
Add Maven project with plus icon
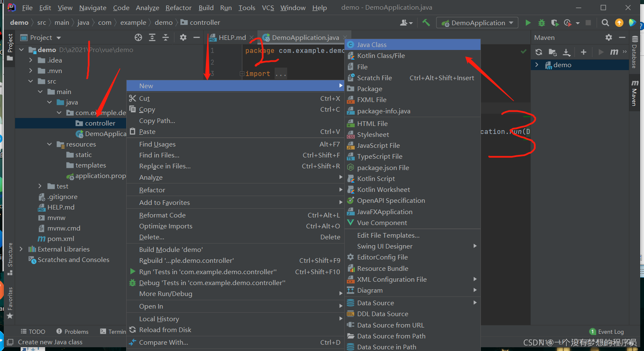[x=583, y=52]
